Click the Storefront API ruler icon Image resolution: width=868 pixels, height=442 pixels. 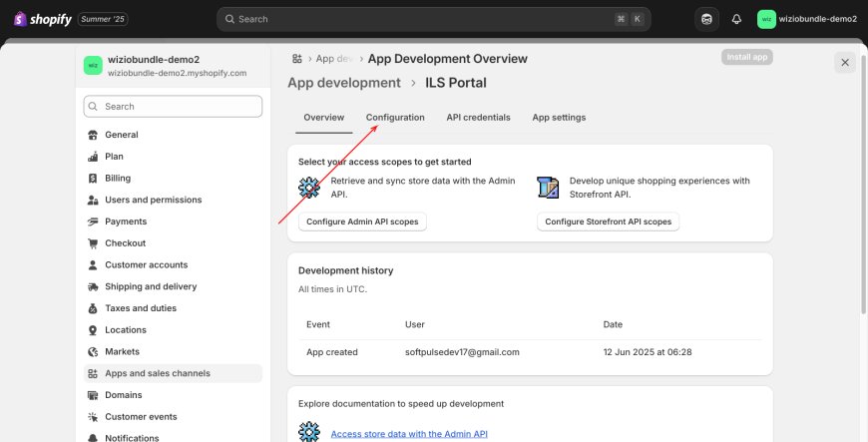[548, 188]
